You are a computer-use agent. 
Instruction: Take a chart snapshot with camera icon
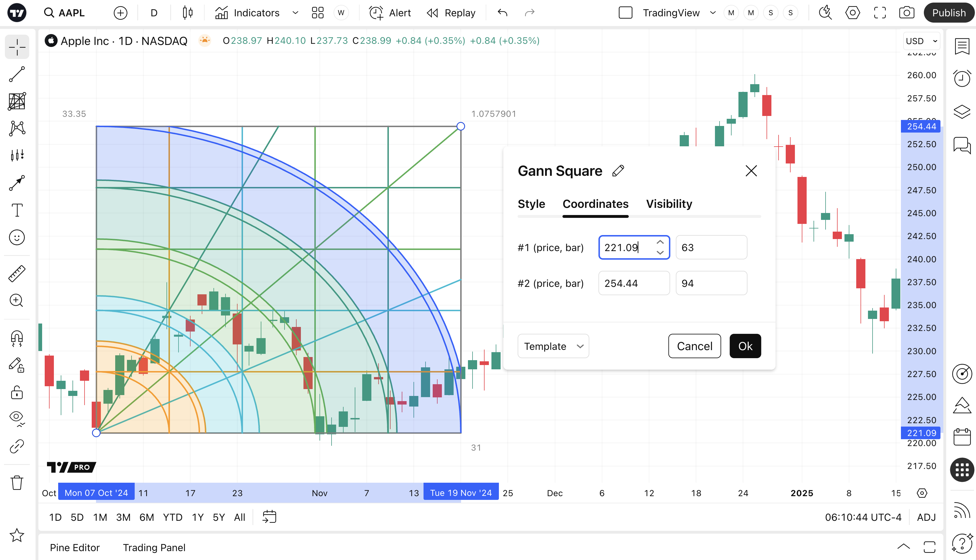point(906,13)
